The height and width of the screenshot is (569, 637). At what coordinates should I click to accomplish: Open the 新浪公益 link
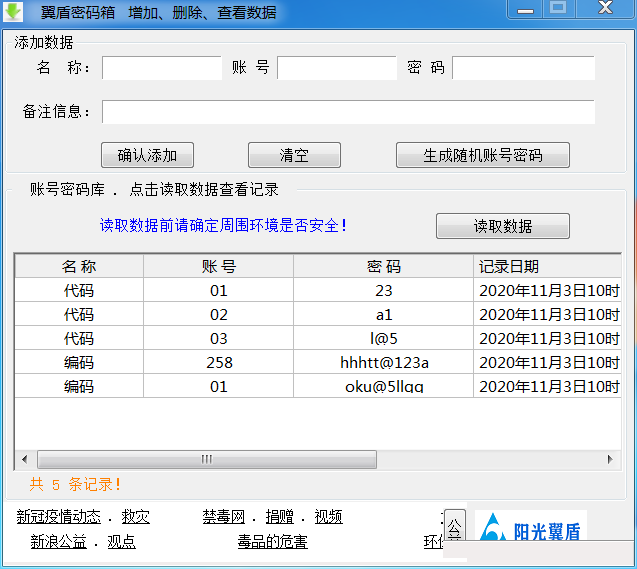point(58,542)
